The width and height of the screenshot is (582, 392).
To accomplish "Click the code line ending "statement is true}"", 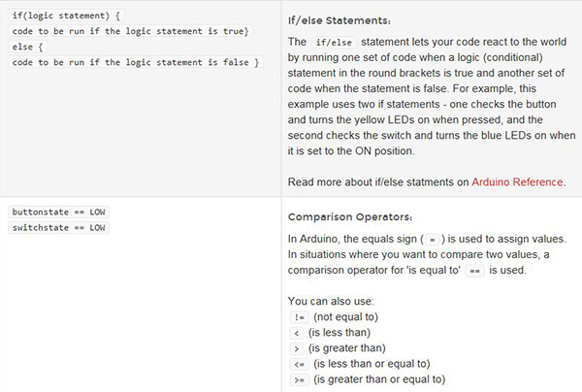I will click(x=131, y=33).
